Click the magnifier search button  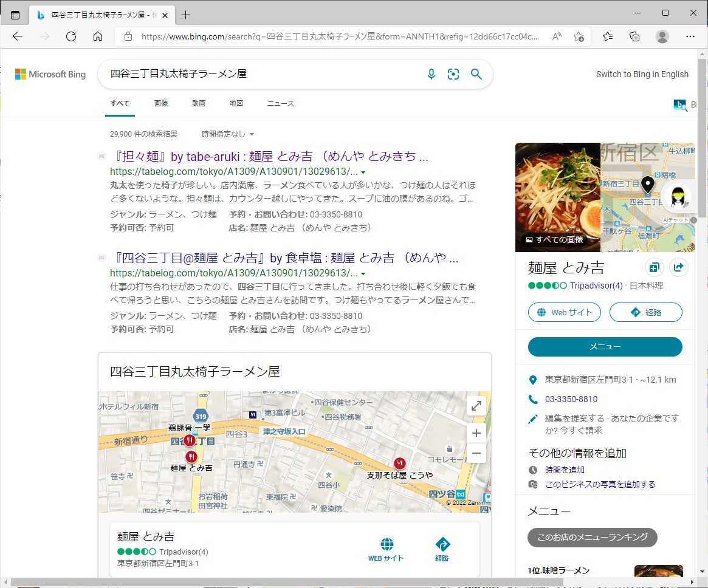pos(476,74)
